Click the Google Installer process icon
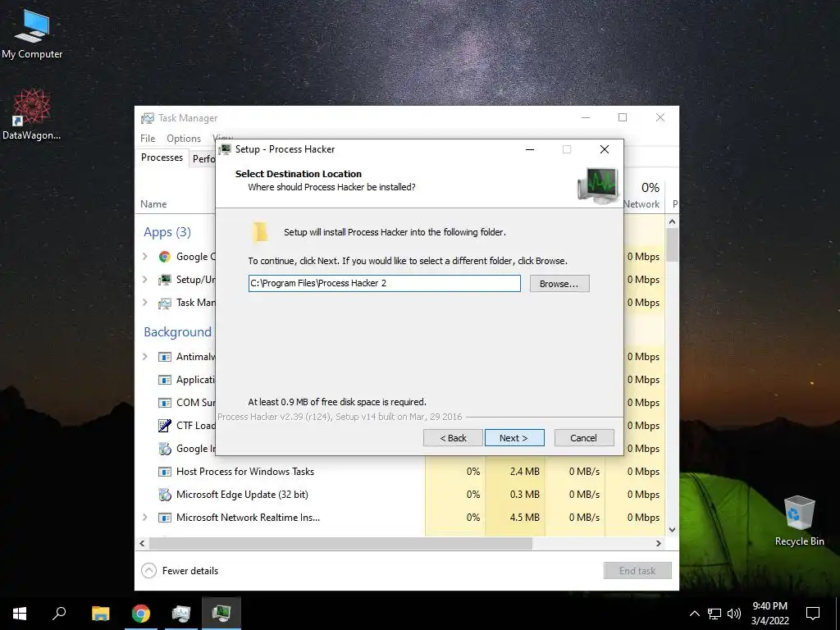840x630 pixels. 164,449
